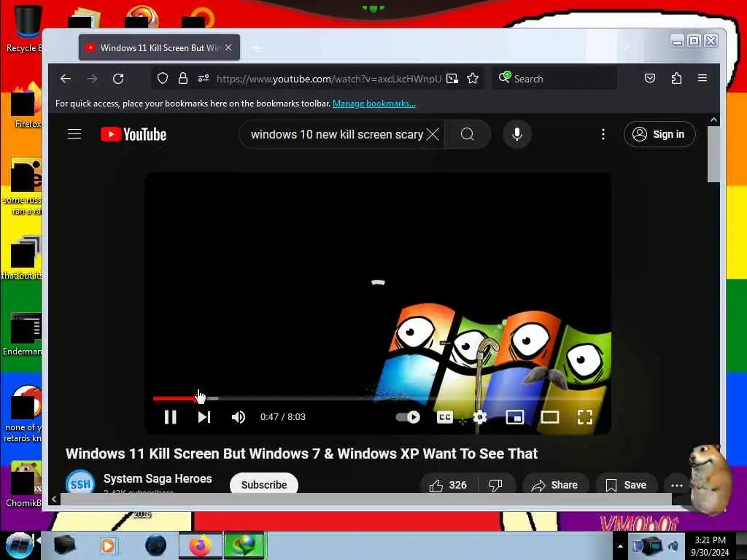
Task: Open the YouTube guide hamburger menu
Action: (74, 134)
